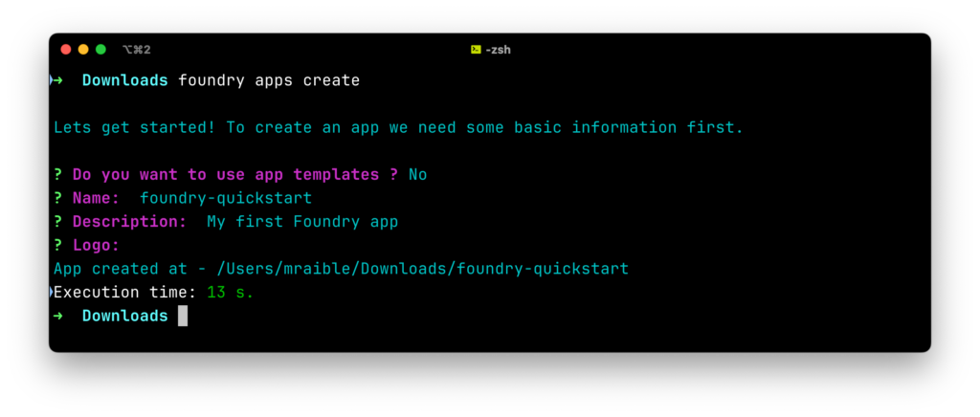The height and width of the screenshot is (417, 980).
Task: Click the ⌥⌘2 shortcut label
Action: [x=136, y=50]
